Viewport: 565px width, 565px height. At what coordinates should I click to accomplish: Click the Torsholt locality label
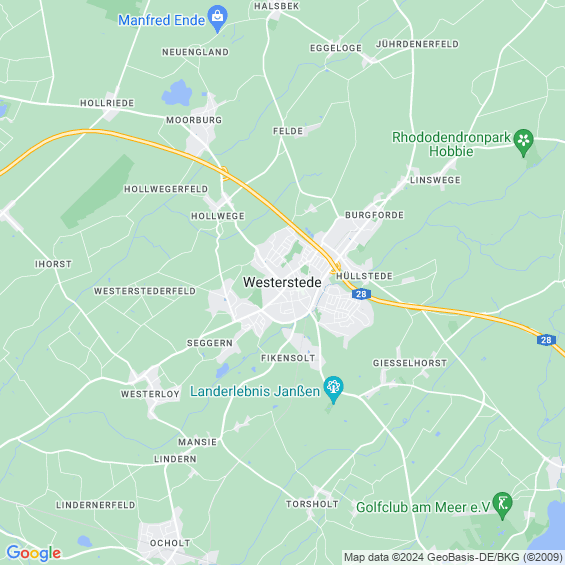(x=312, y=504)
